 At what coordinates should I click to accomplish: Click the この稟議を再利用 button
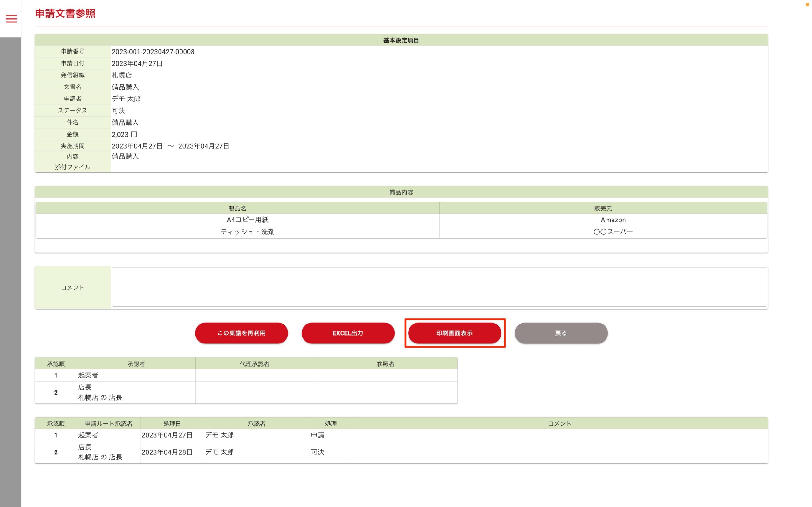coord(241,333)
